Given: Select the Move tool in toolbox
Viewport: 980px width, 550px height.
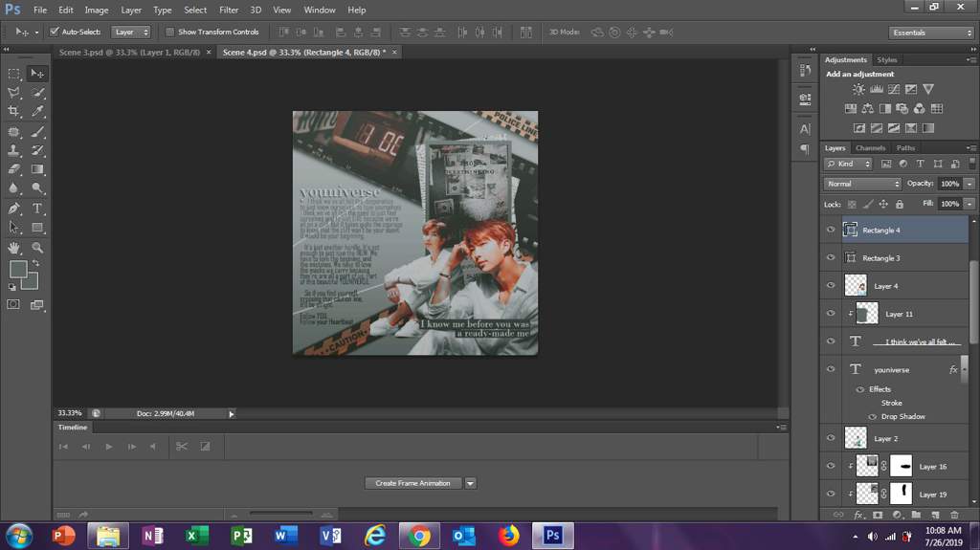Looking at the screenshot, I should pyautogui.click(x=37, y=74).
